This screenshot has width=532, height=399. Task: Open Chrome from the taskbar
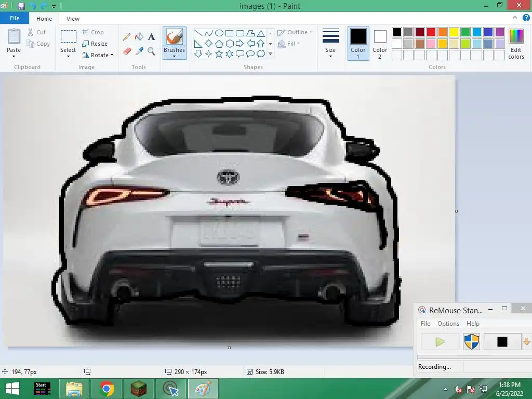click(x=107, y=389)
